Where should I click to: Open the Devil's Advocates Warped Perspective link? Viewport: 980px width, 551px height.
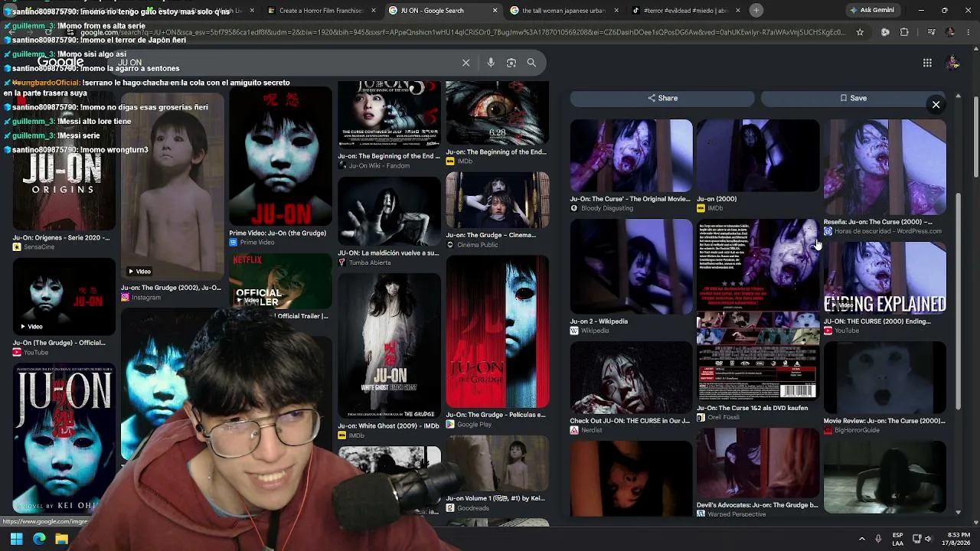[757, 505]
